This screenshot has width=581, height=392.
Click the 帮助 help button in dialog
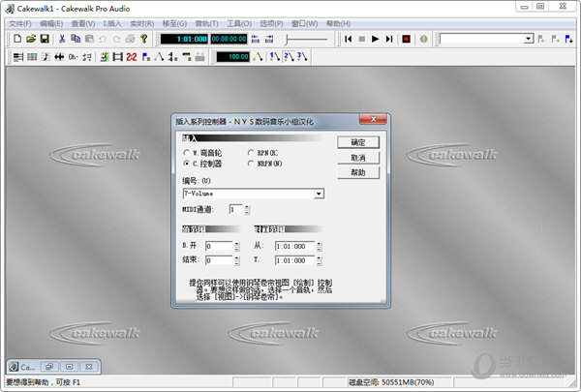tap(358, 172)
